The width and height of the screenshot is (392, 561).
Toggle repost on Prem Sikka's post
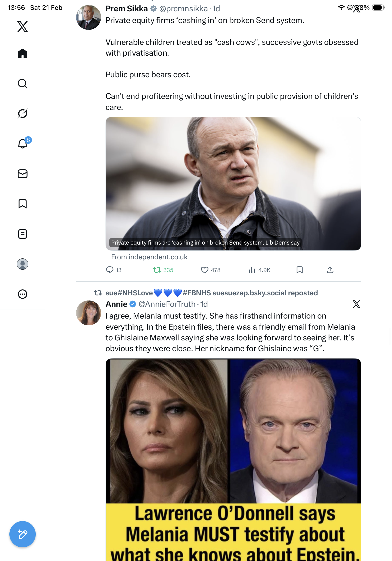[157, 270]
